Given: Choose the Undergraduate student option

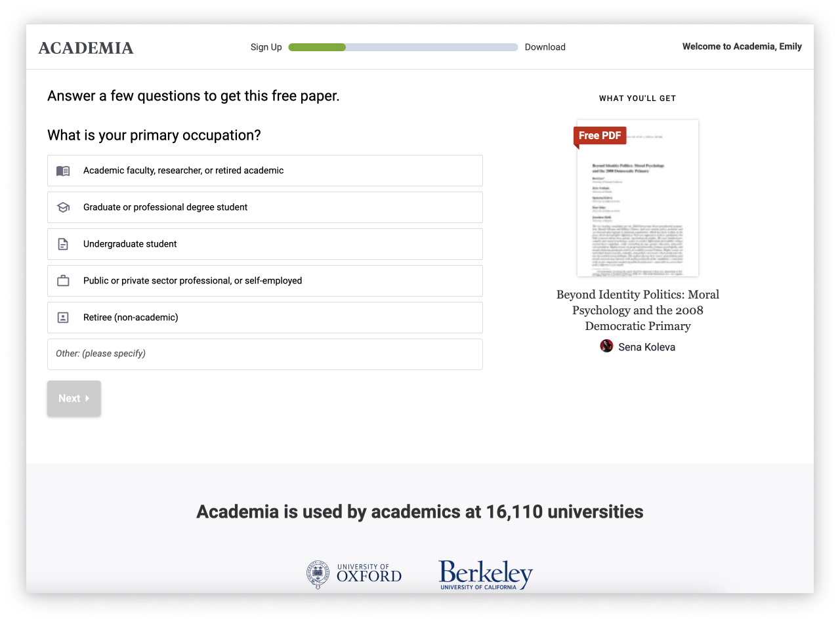Looking at the screenshot, I should 265,244.
